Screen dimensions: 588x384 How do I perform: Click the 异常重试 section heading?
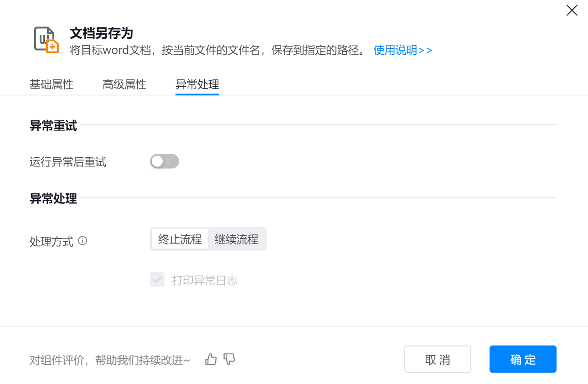pos(53,126)
